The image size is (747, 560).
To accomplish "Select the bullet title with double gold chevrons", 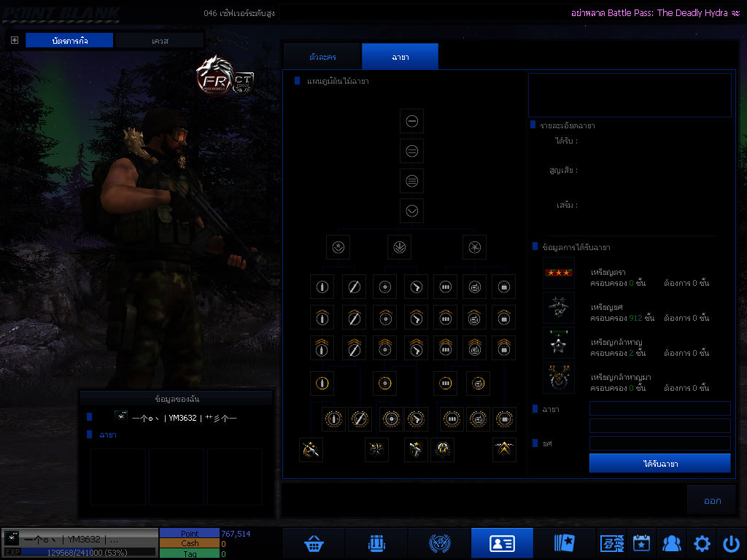I will tap(322, 348).
